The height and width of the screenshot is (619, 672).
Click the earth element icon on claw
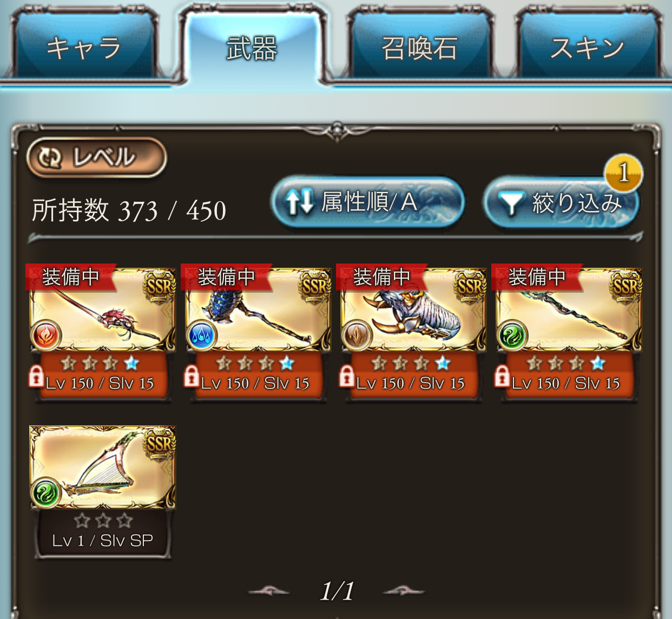click(357, 335)
